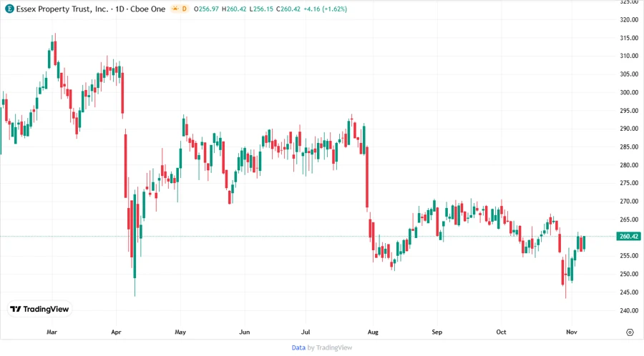The height and width of the screenshot is (356, 644).
Task: Click the +4.16 (+1.62%) change value
Action: pos(325,9)
